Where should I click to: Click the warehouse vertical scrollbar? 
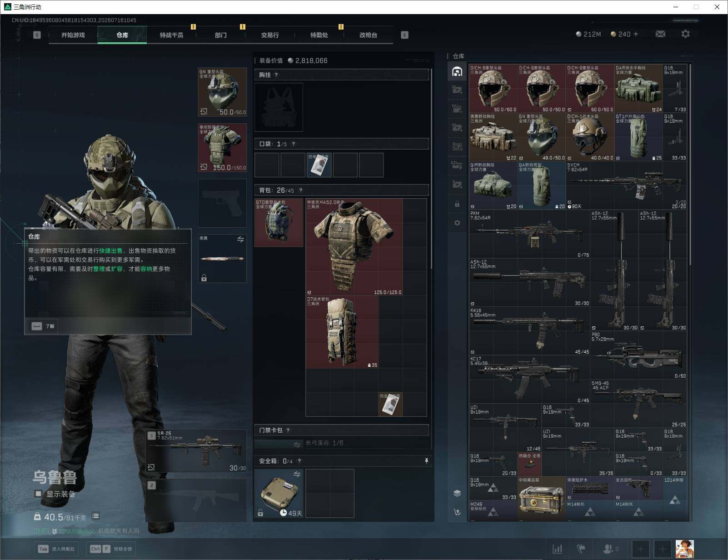click(691, 164)
